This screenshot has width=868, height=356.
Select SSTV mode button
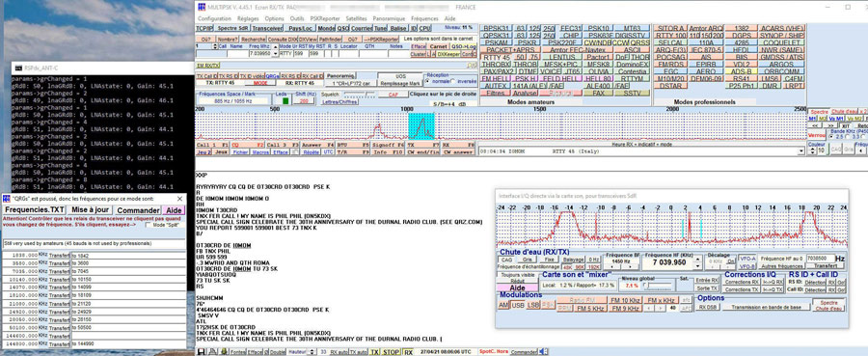(632, 93)
